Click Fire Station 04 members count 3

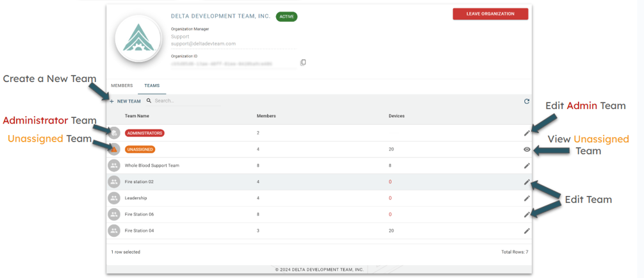[x=258, y=231]
